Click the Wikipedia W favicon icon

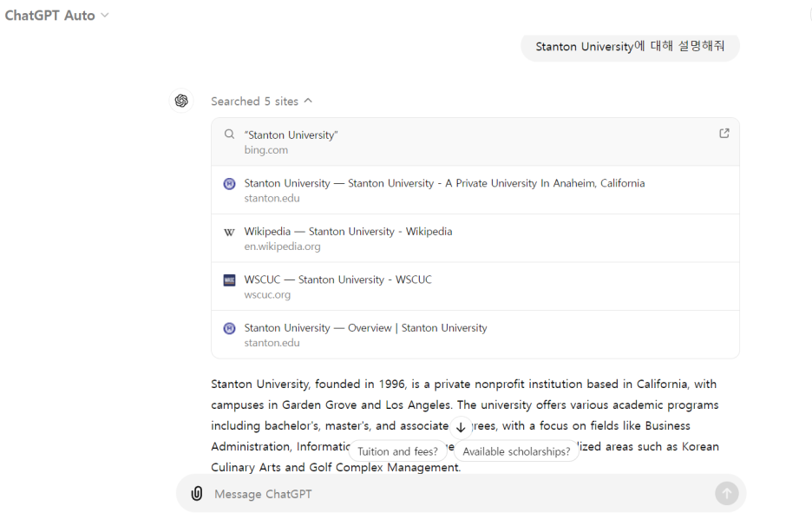click(229, 232)
